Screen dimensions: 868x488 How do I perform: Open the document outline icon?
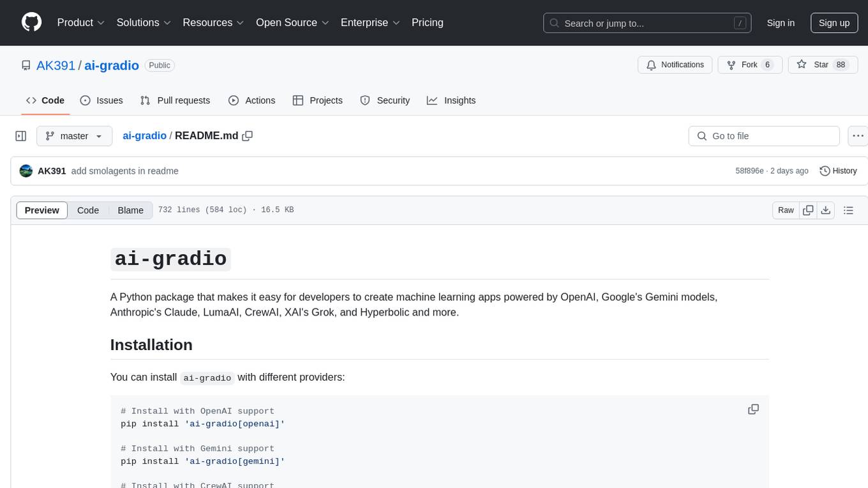[848, 210]
